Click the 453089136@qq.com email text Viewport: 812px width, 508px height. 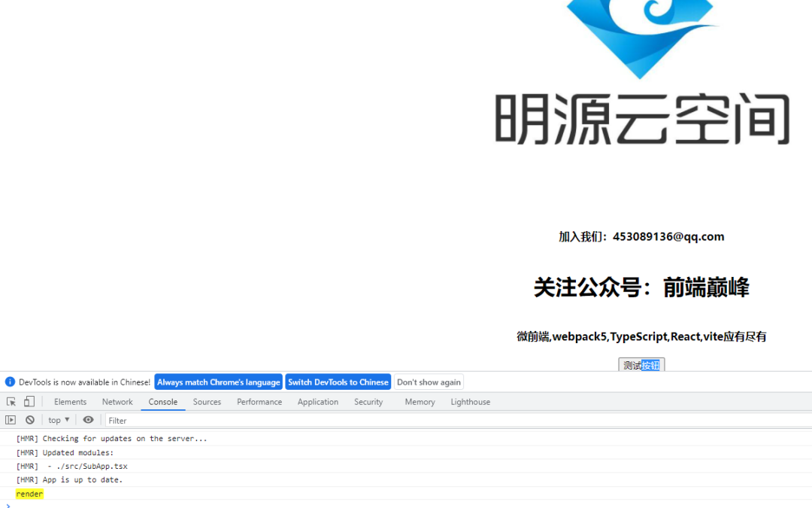click(668, 236)
